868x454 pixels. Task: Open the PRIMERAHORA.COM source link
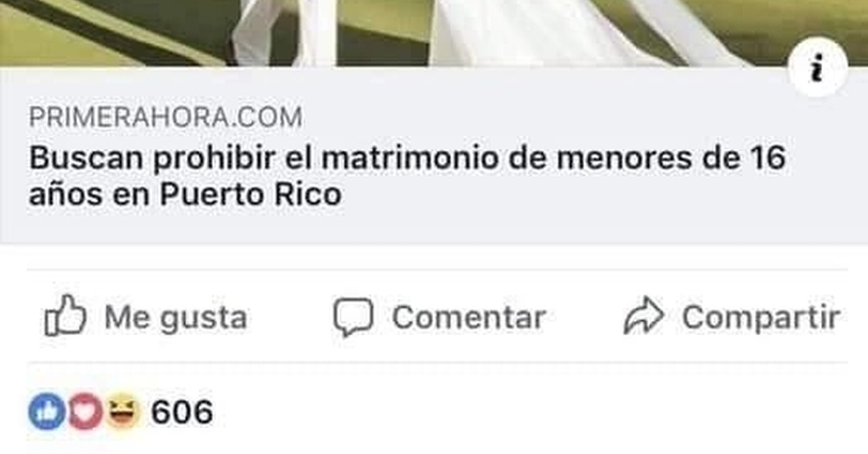[x=165, y=117]
